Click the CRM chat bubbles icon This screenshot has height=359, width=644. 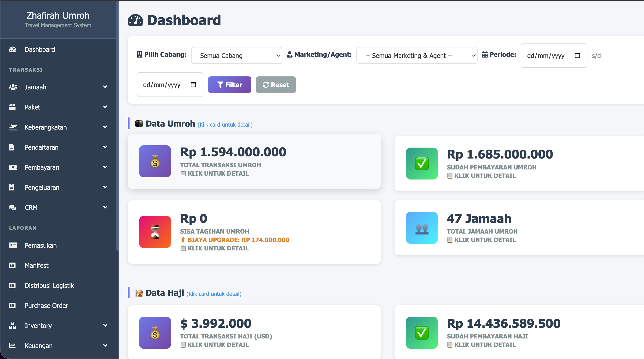tap(13, 207)
